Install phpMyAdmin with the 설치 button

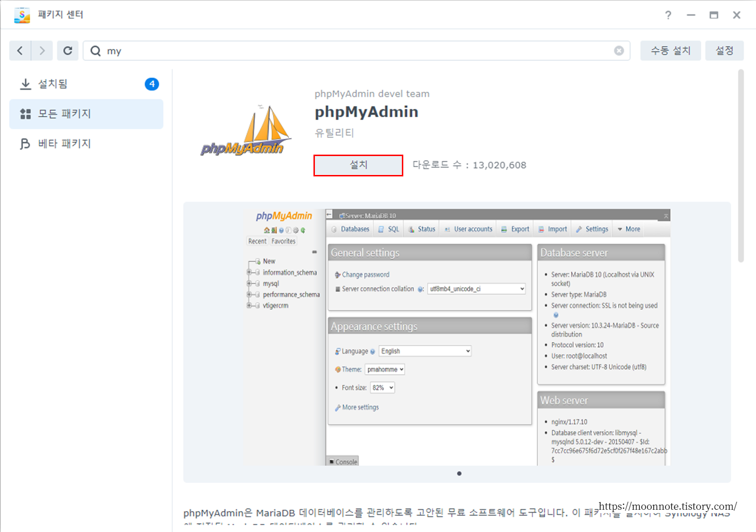click(358, 166)
